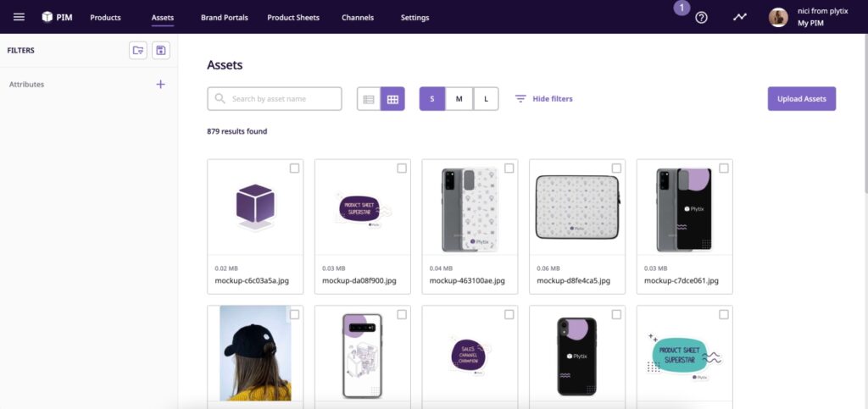Open the hamburger navigation menu
Screen dimensions: 868x409
[19, 17]
